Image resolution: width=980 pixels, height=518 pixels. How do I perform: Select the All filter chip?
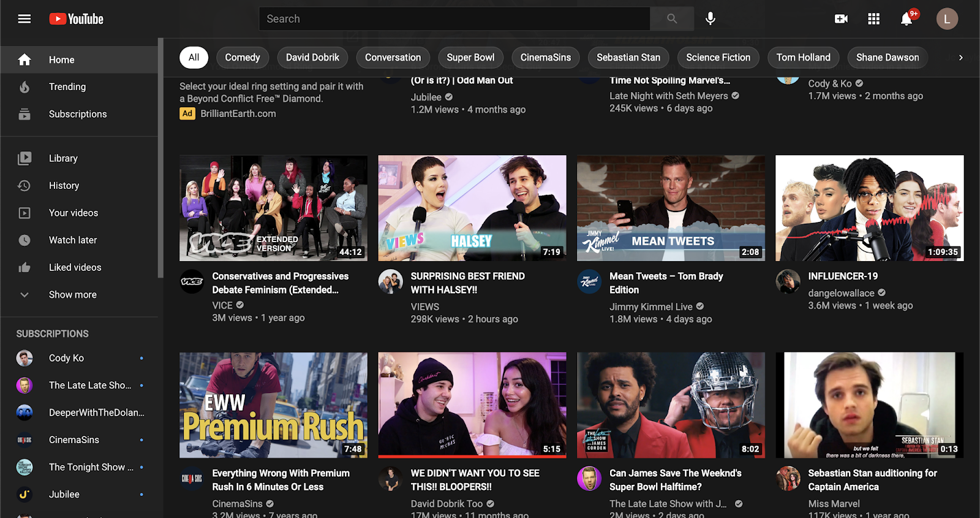click(194, 58)
